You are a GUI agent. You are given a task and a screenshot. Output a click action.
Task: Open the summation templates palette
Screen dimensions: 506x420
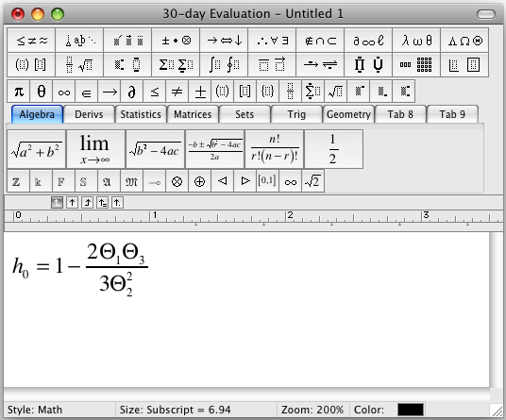176,65
